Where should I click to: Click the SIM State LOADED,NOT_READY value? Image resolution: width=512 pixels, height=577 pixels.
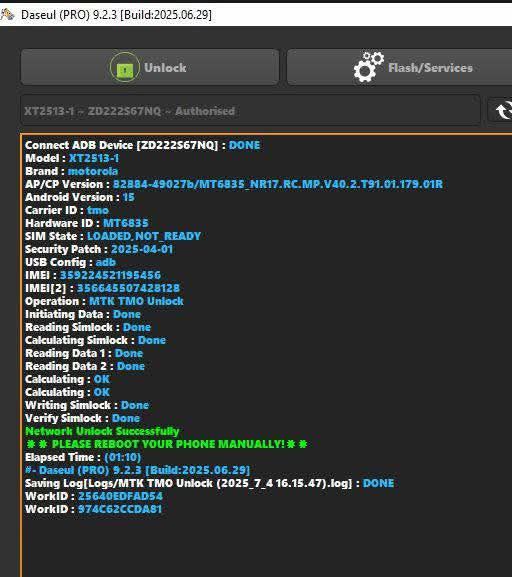coord(144,236)
